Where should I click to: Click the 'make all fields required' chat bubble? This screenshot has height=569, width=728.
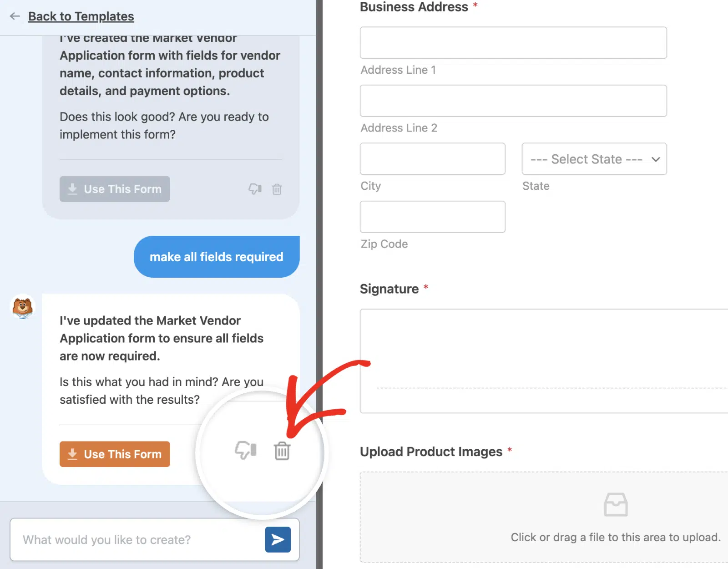217,257
